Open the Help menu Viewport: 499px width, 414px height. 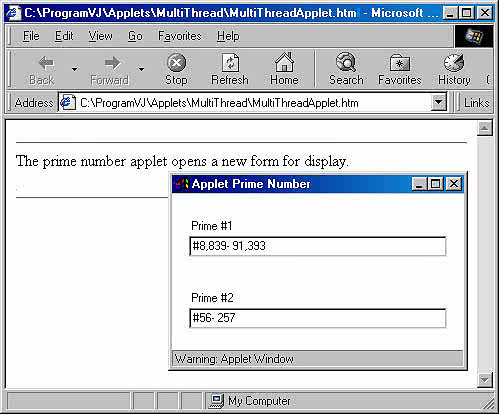pos(228,36)
